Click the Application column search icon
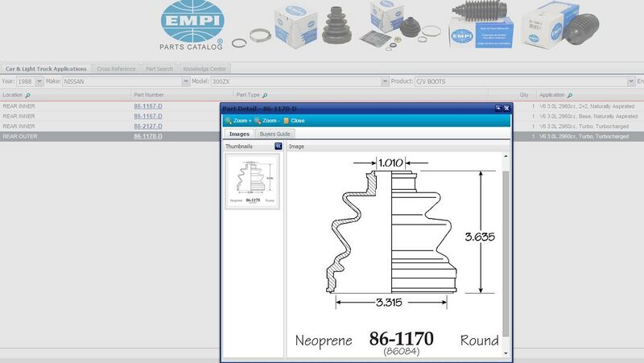The height and width of the screenshot is (363, 644). click(x=570, y=95)
